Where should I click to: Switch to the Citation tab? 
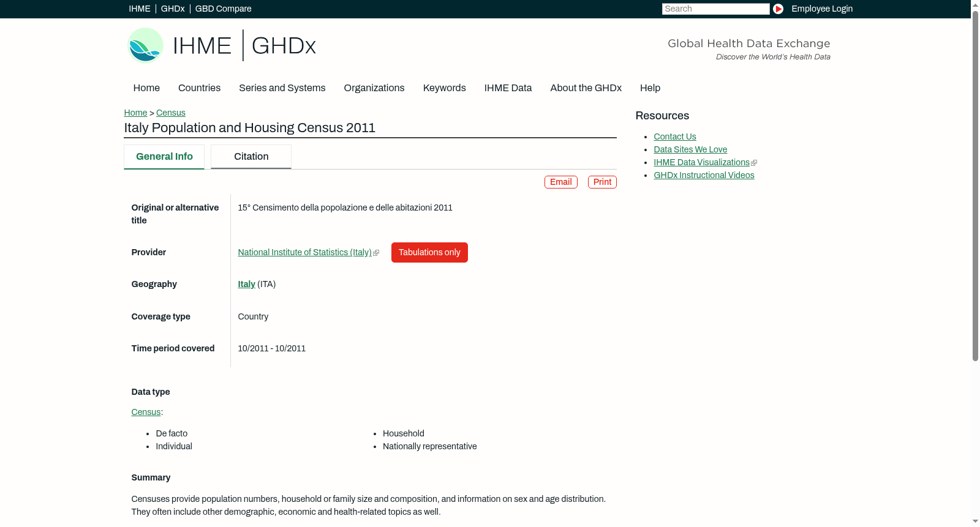[251, 157]
